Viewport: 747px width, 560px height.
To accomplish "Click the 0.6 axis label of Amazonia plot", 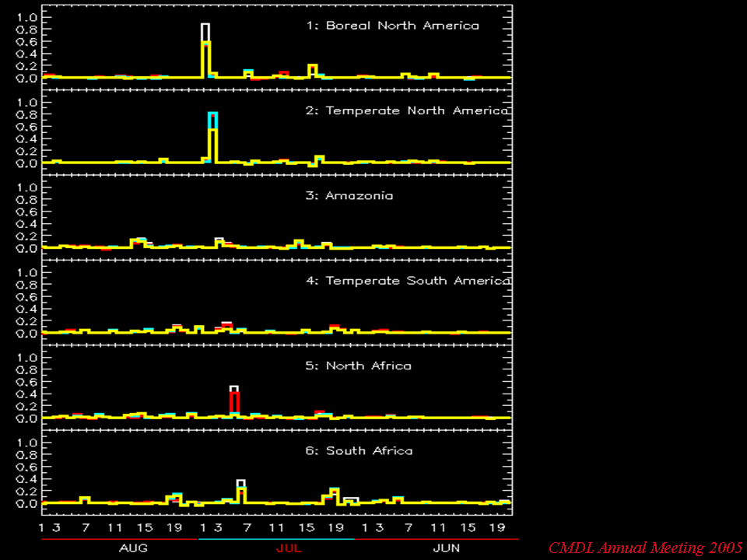I will pyautogui.click(x=26, y=212).
